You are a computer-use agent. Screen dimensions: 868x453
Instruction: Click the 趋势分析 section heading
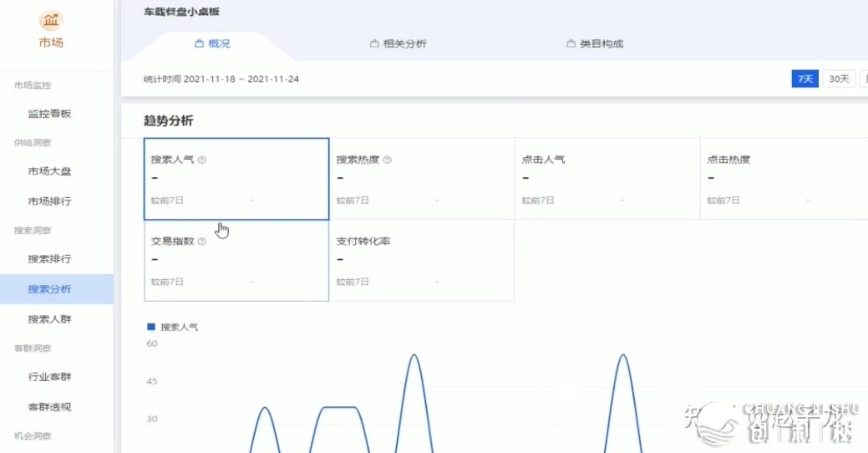pos(168,120)
